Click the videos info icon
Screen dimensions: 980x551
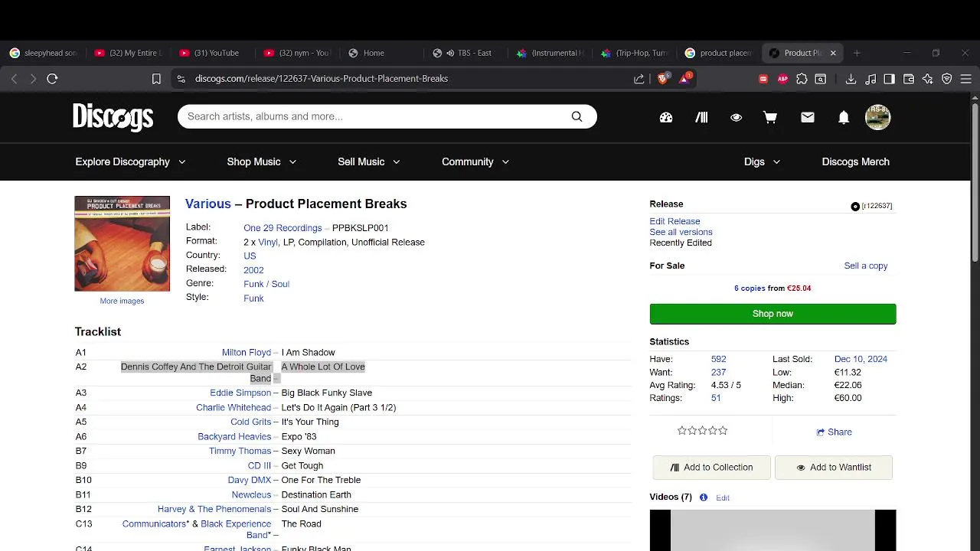704,497
